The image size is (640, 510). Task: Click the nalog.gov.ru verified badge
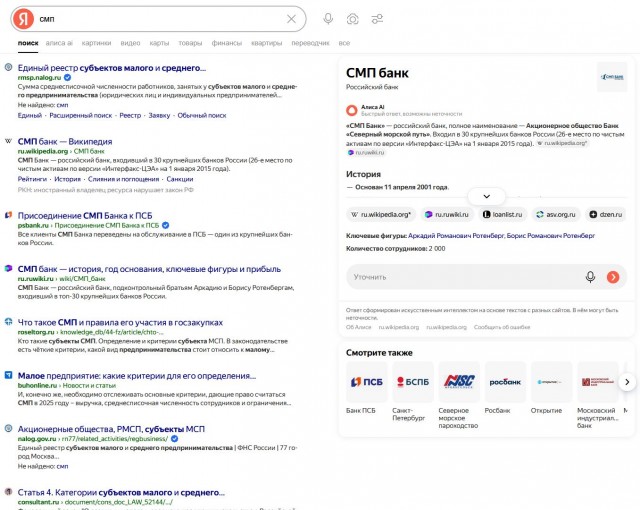pyautogui.click(x=174, y=439)
